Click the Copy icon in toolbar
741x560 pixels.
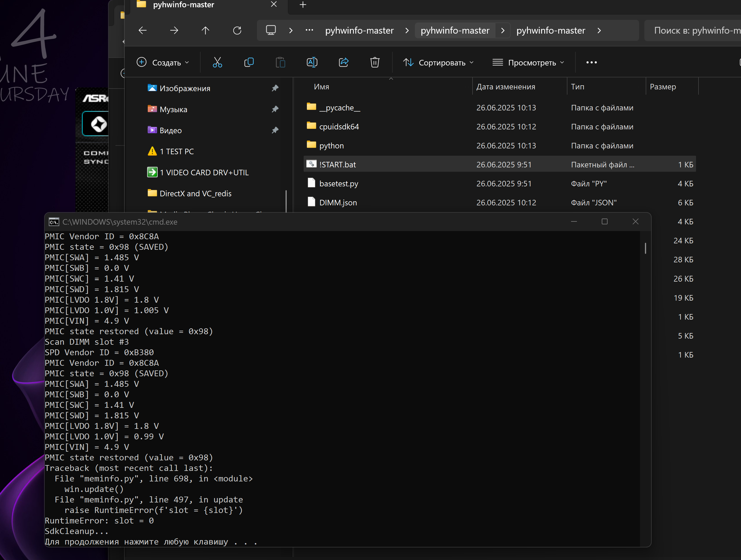(249, 62)
